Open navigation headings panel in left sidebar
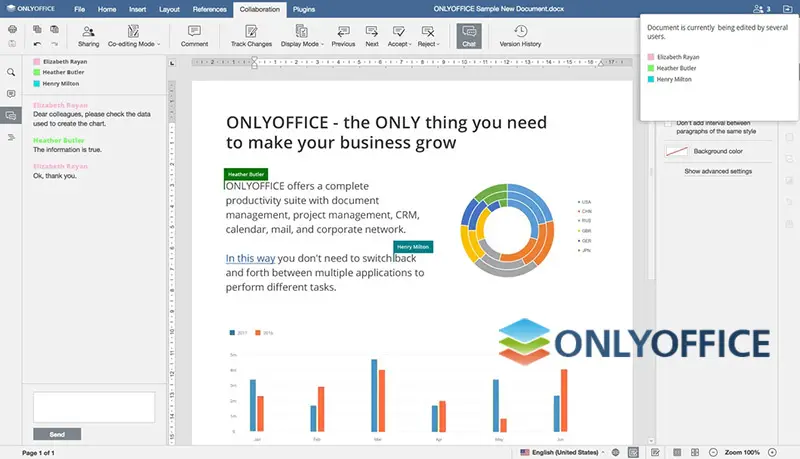800x459 pixels. coord(11,137)
